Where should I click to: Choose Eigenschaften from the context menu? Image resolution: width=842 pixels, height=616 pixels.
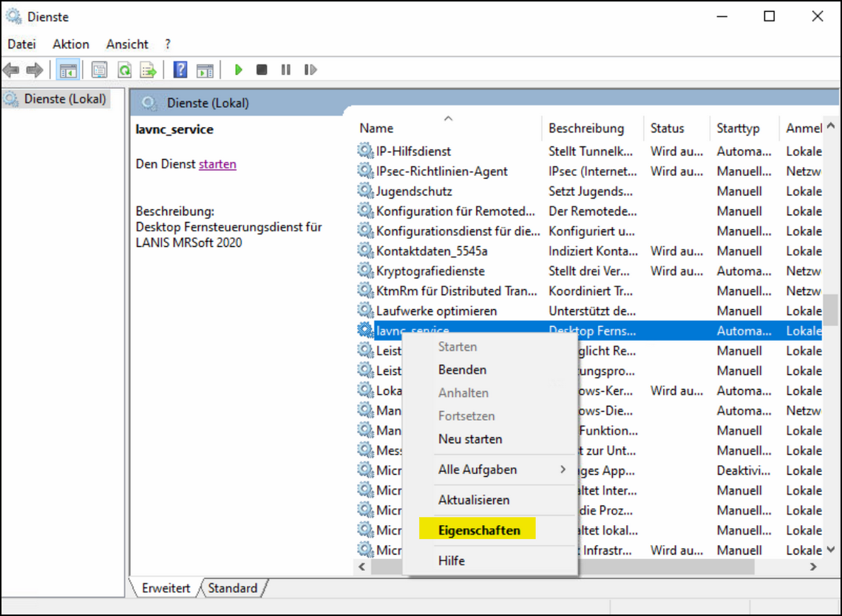[479, 530]
